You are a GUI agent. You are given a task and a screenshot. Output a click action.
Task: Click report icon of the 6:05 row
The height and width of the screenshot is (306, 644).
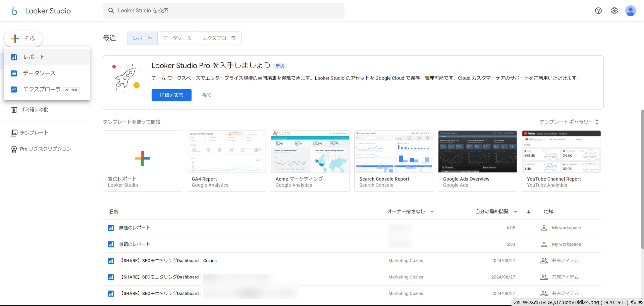[x=111, y=228]
